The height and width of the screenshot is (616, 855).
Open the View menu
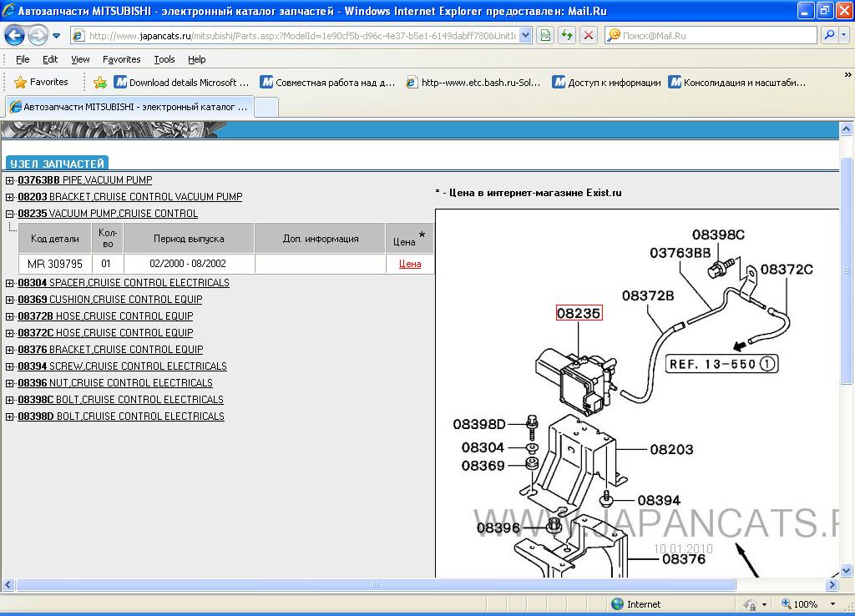click(x=80, y=59)
